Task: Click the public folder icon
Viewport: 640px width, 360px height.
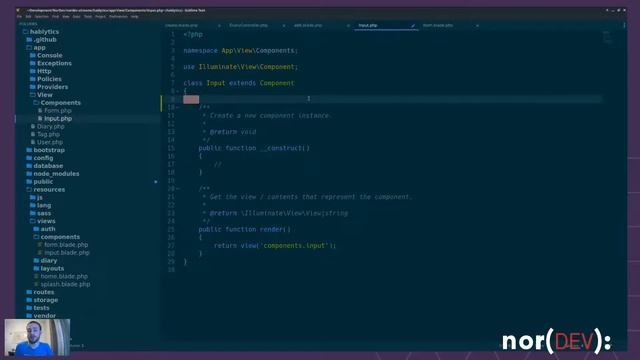Action: 29,182
